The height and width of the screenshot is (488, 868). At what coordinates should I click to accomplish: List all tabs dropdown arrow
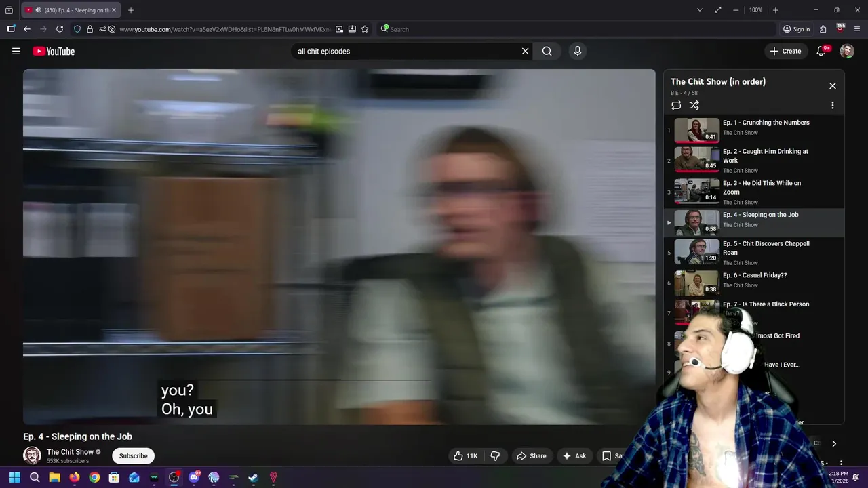pyautogui.click(x=700, y=10)
